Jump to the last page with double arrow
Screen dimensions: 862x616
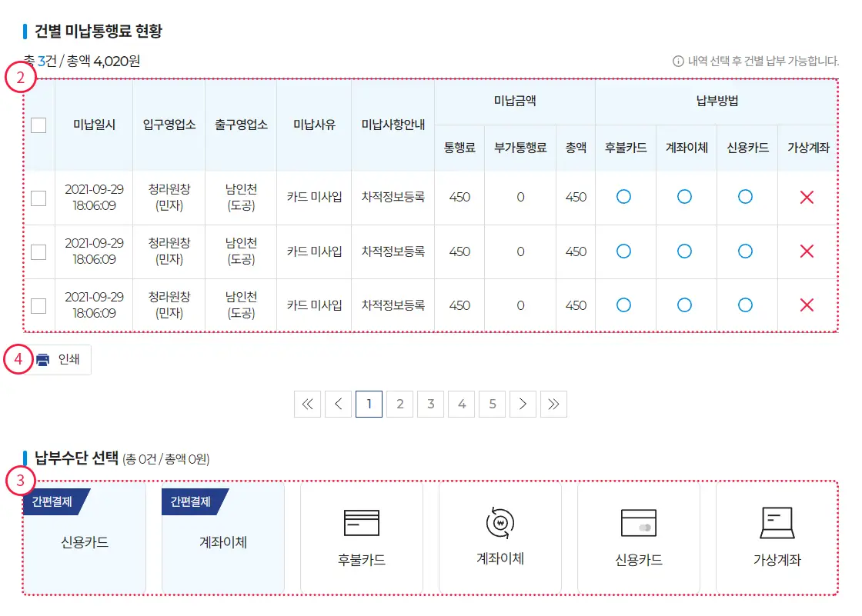pos(553,404)
